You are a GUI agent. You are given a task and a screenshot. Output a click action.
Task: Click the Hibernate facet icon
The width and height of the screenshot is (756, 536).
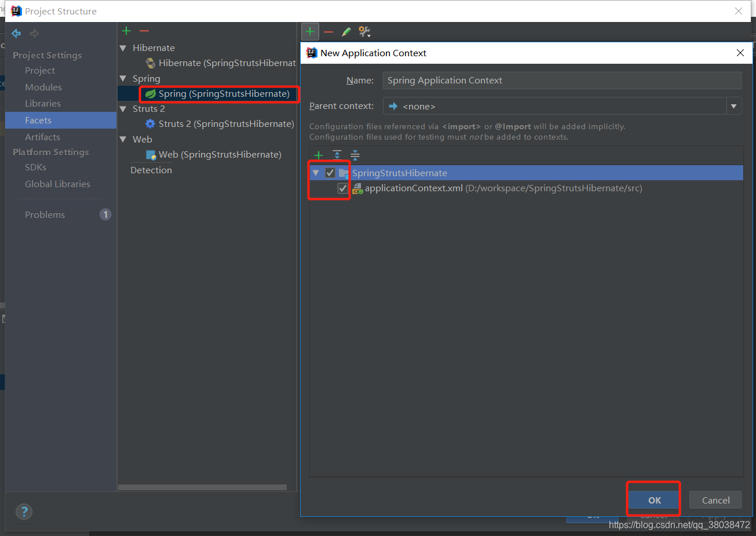(151, 63)
